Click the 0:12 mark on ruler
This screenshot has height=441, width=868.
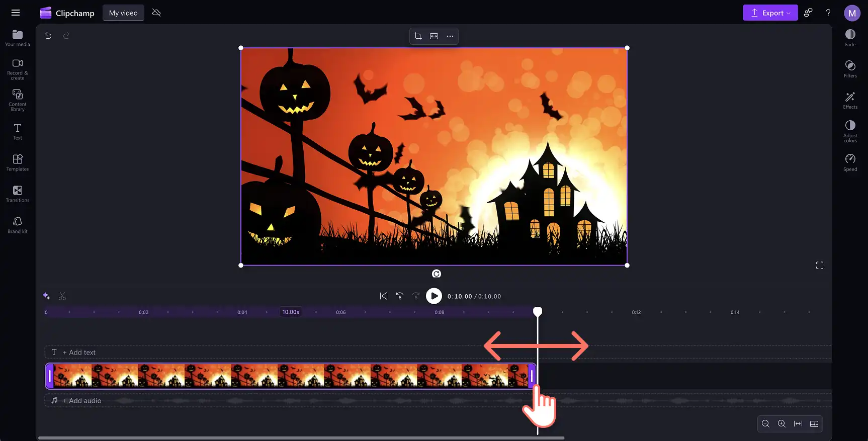pyautogui.click(x=637, y=312)
